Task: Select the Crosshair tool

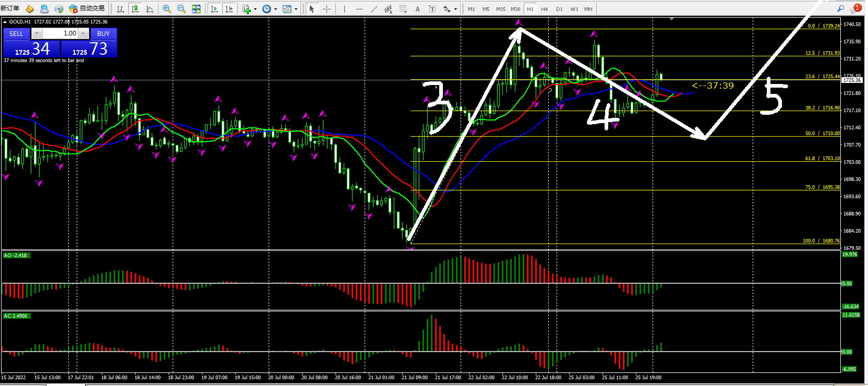Action: tap(327, 9)
